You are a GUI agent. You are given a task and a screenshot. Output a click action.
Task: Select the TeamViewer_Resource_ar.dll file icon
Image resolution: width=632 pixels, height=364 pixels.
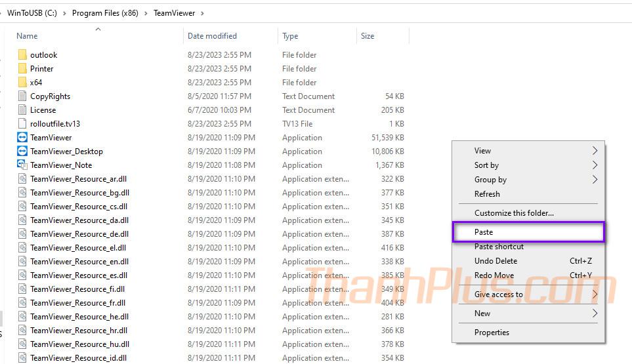tap(22, 179)
